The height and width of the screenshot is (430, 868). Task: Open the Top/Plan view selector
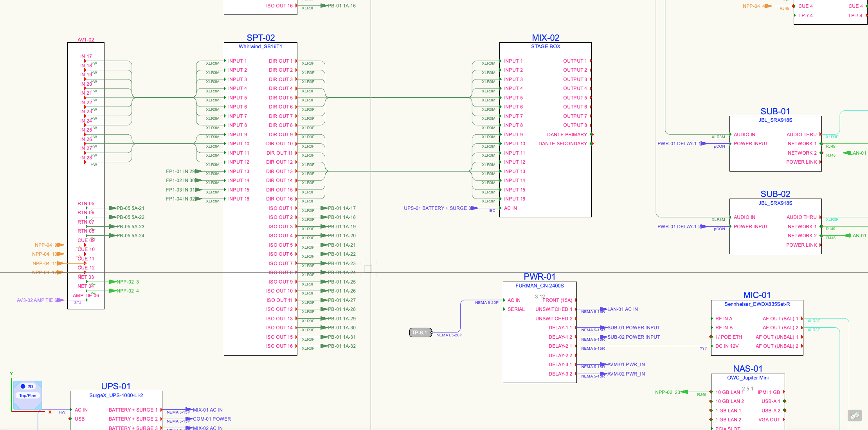pyautogui.click(x=28, y=396)
